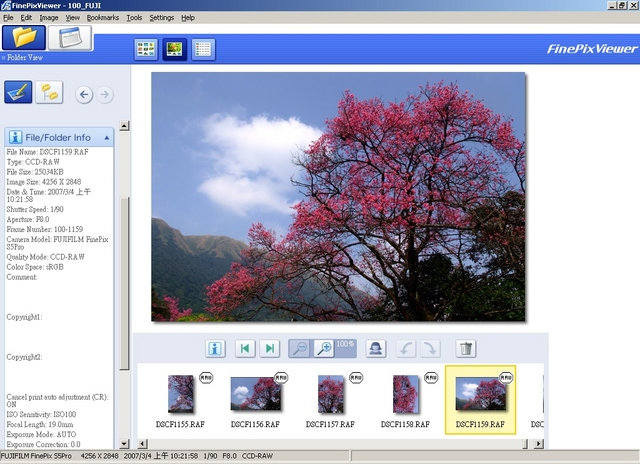Toggle the single-image preview view mode
The height and width of the screenshot is (464, 640).
[x=174, y=49]
